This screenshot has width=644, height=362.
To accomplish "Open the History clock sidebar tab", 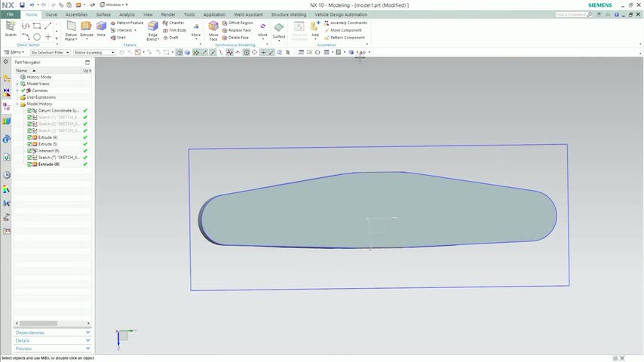I will (7, 175).
